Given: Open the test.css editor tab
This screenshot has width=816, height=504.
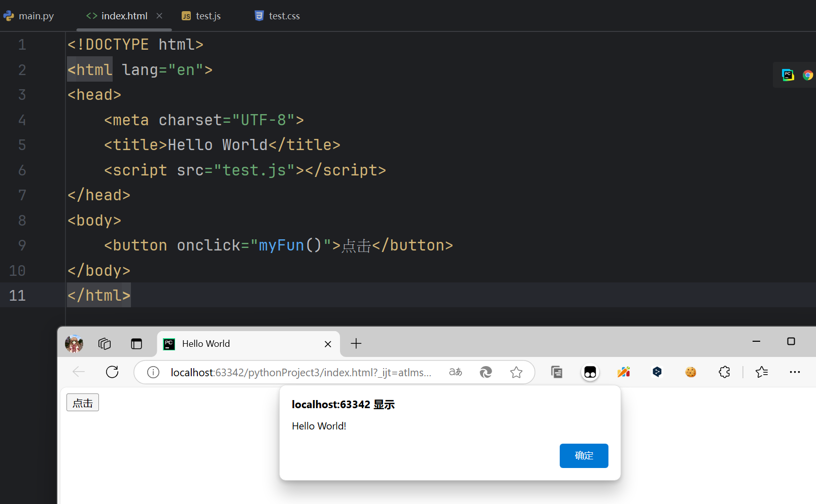Looking at the screenshot, I should point(278,16).
